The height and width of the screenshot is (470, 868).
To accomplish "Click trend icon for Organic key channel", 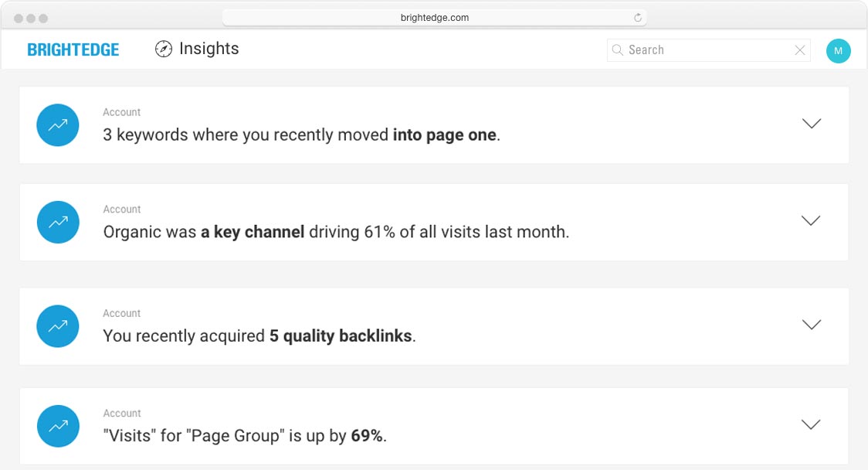I will tap(58, 222).
